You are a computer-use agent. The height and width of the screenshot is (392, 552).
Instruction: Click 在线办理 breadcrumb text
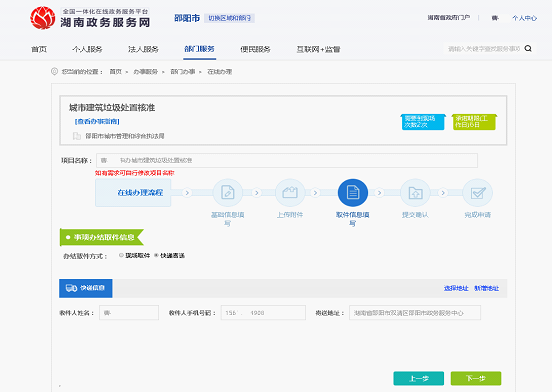click(x=220, y=72)
